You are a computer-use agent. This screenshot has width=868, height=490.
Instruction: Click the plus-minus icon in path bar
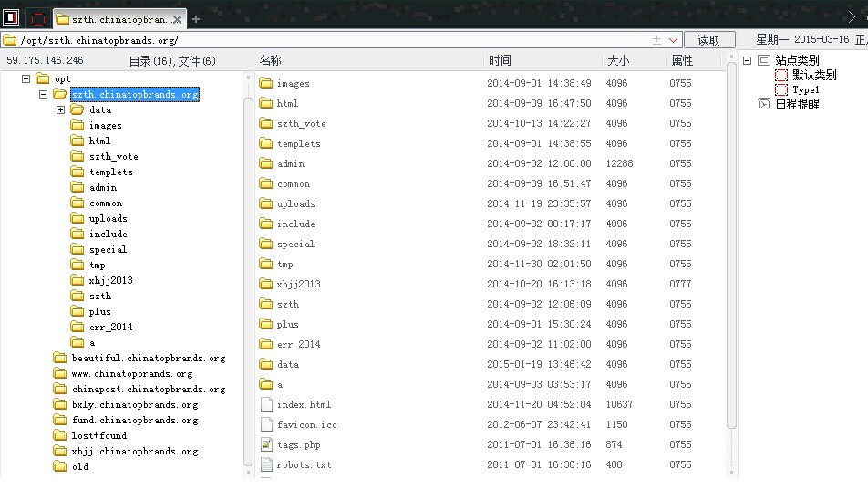coord(656,40)
